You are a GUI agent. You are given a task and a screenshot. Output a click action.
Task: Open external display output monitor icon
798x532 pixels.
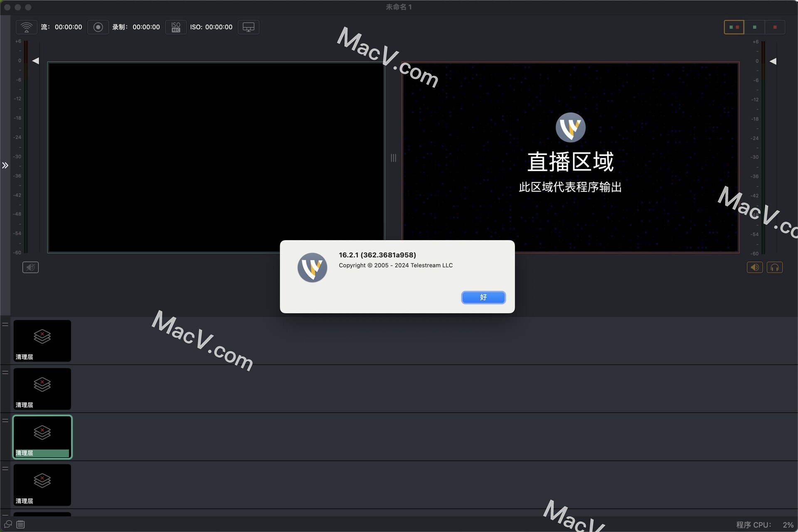(x=248, y=27)
